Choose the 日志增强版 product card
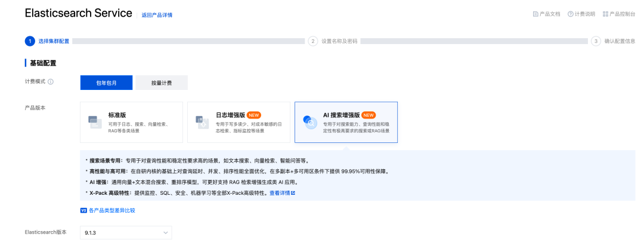This screenshot has width=644, height=246. pyautogui.click(x=239, y=122)
